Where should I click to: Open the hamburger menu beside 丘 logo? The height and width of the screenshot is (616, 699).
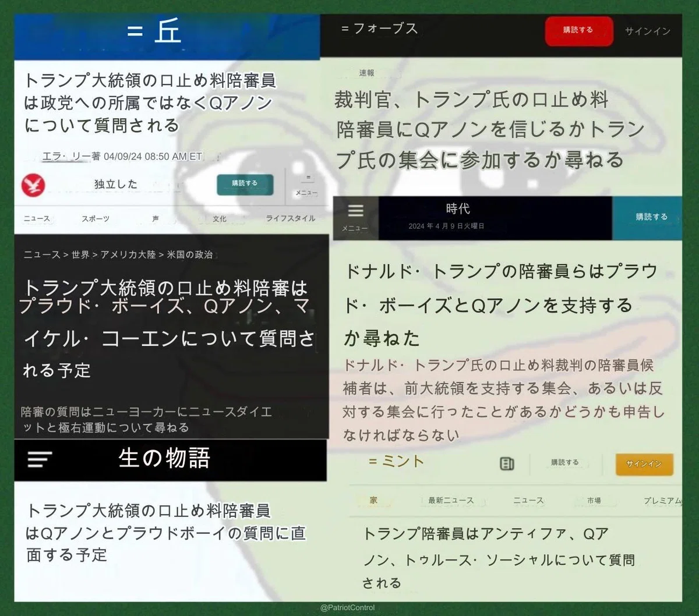[135, 32]
